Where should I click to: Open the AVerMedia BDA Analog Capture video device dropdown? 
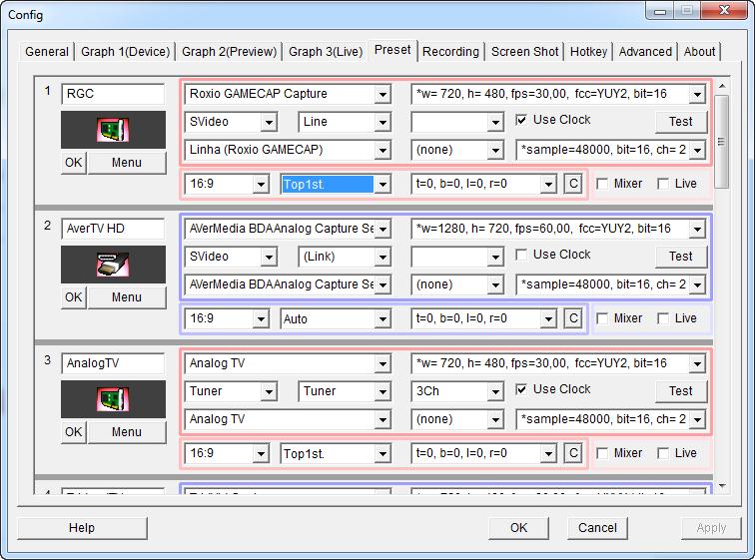(x=288, y=229)
